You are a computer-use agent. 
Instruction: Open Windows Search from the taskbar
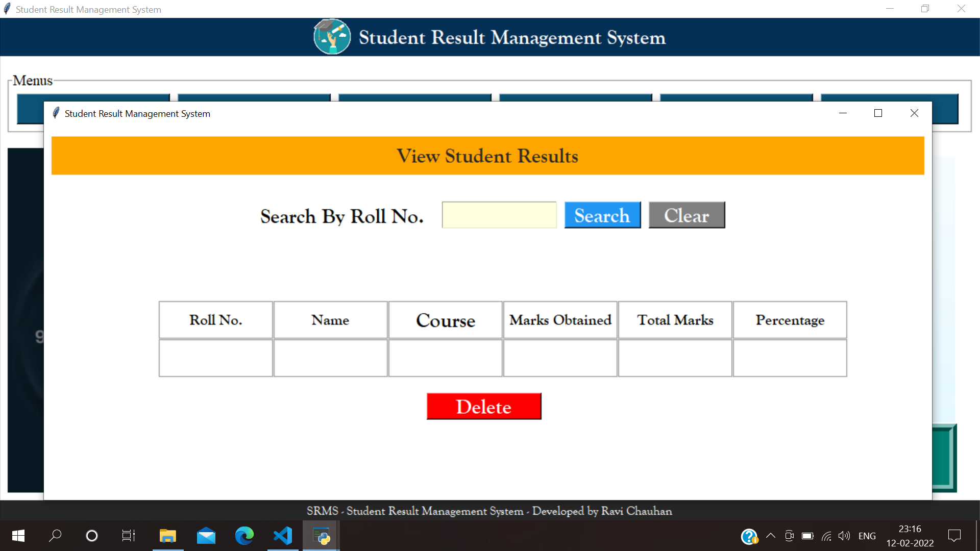pyautogui.click(x=55, y=536)
